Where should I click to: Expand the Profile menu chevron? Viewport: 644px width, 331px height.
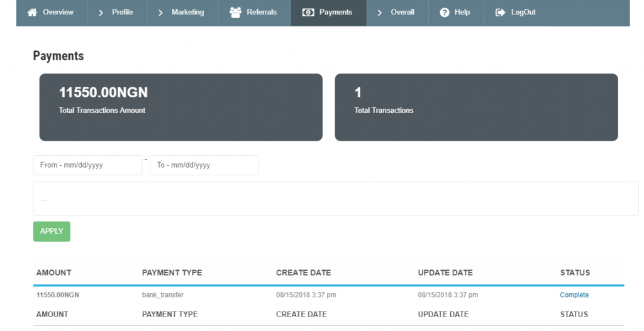101,13
